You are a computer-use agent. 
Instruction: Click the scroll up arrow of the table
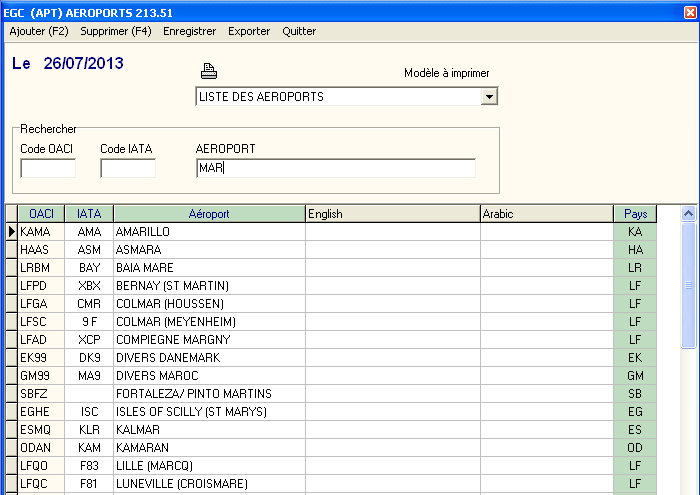click(x=689, y=214)
